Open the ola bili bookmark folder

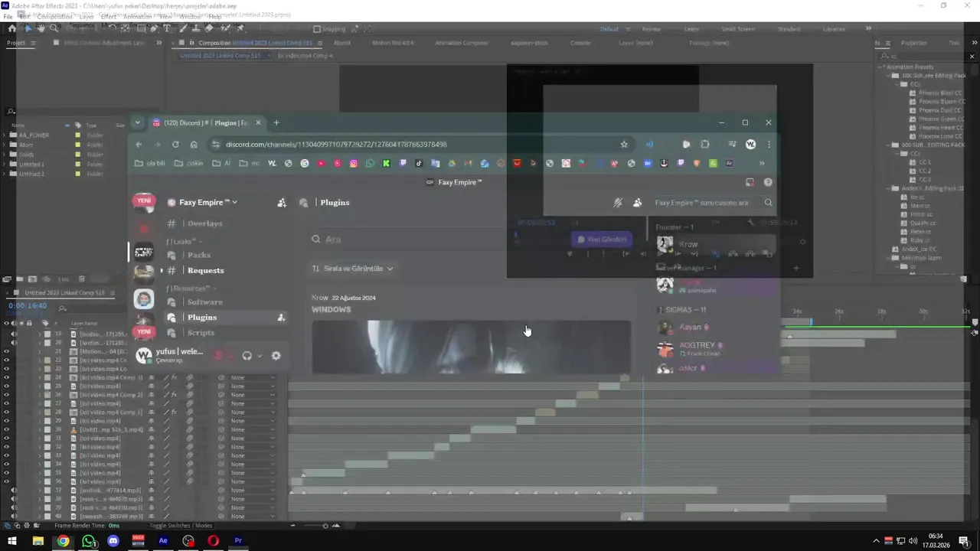point(150,163)
